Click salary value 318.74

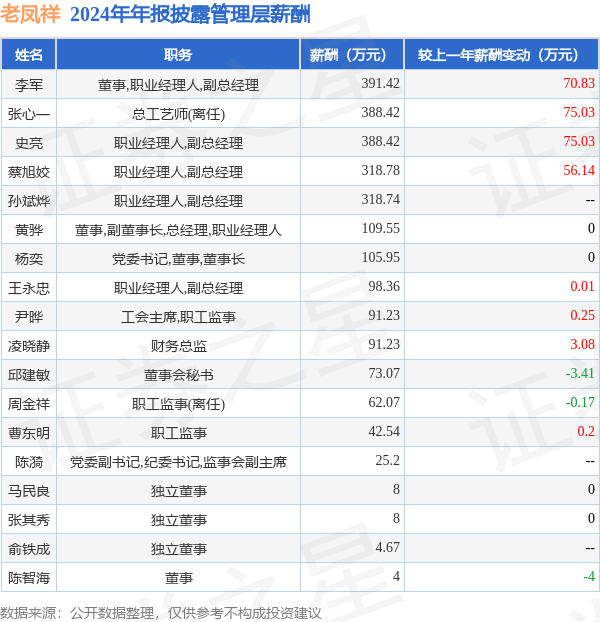point(380,199)
